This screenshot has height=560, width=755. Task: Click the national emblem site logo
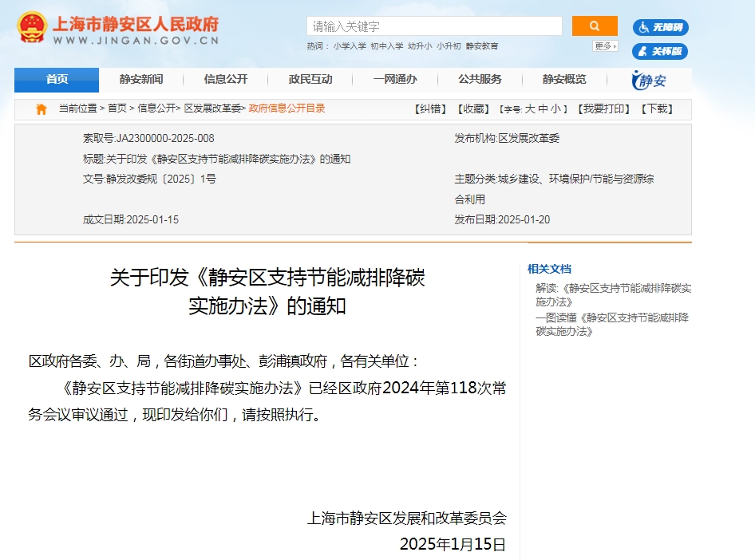(x=32, y=27)
